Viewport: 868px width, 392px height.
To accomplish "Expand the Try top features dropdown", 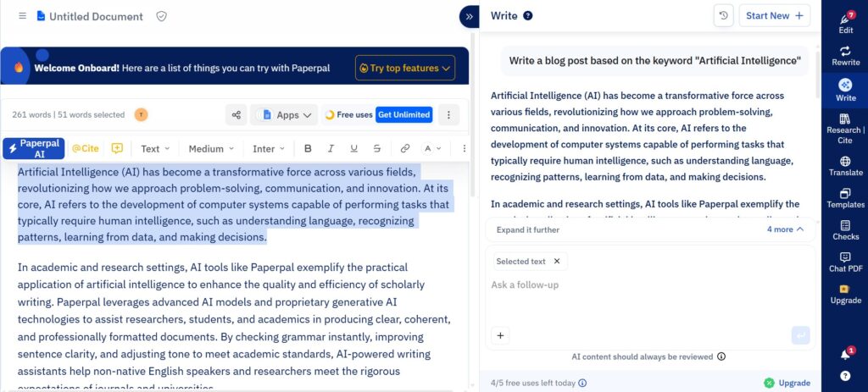I will pos(405,68).
